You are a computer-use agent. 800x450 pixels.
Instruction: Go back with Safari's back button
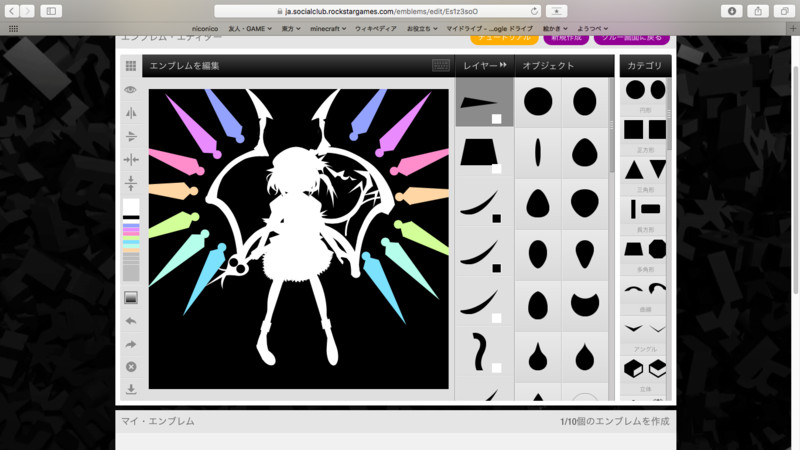pyautogui.click(x=11, y=11)
